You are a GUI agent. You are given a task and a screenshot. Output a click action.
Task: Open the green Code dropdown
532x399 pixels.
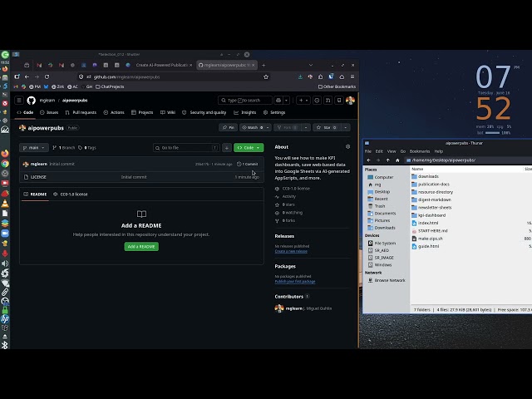[249, 148]
